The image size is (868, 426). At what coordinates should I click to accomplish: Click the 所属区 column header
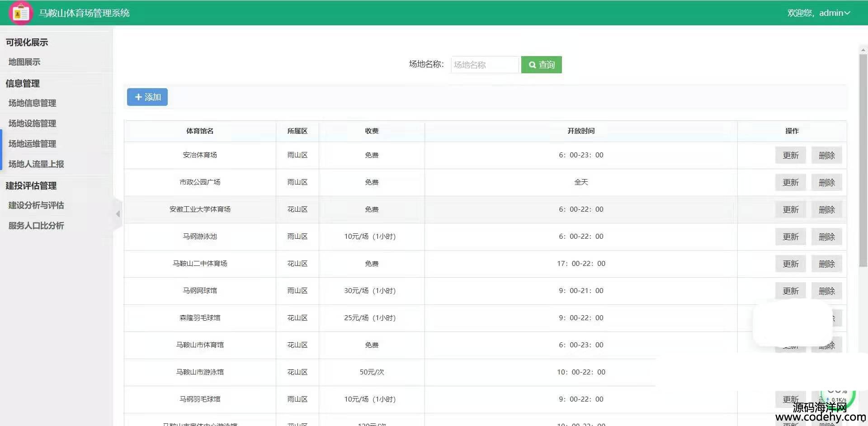pos(297,131)
